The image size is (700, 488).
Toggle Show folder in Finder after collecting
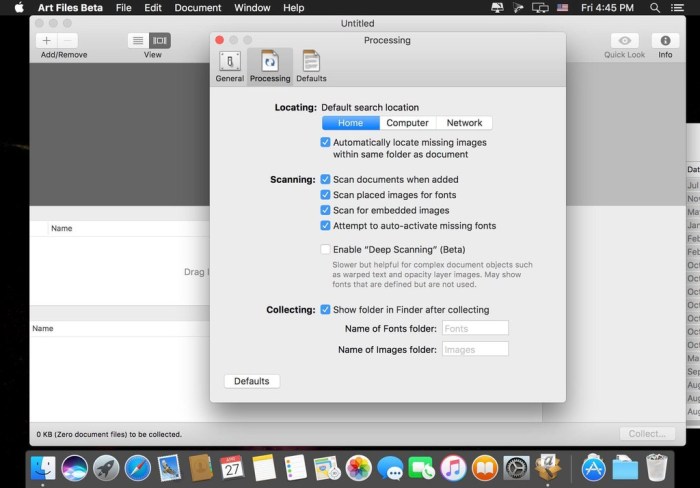325,310
